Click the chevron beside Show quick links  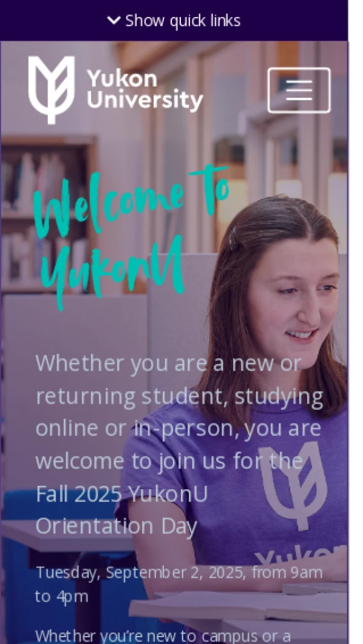pyautogui.click(x=114, y=20)
